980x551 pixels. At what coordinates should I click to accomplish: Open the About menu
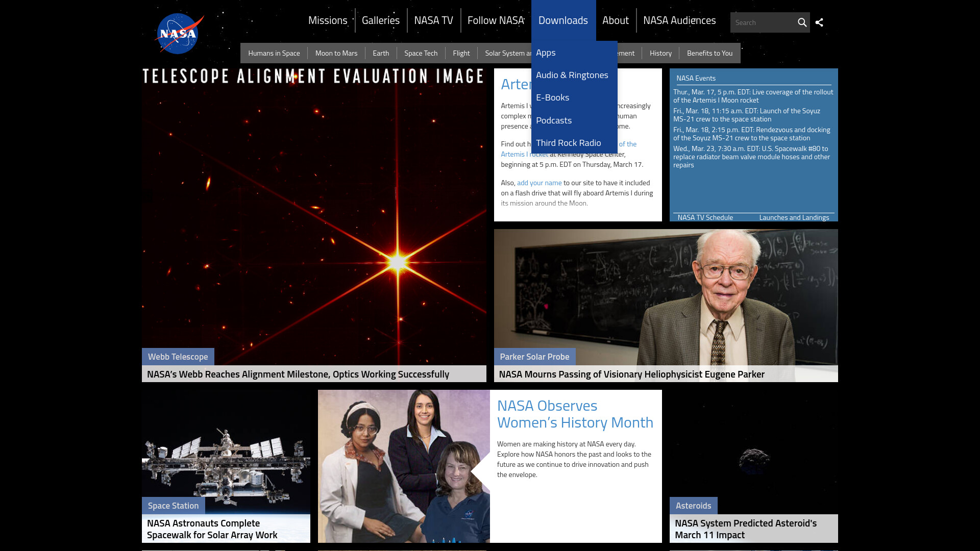615,20
